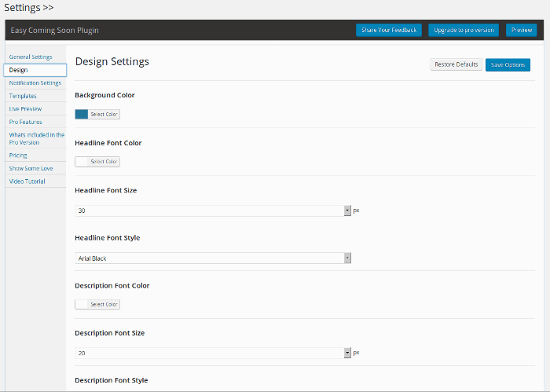Go to the Templates tab
Viewport: 550px width, 392px height.
point(23,96)
